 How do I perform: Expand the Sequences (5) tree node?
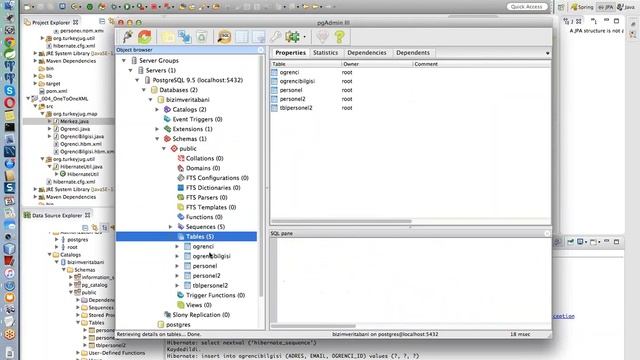tap(171, 227)
